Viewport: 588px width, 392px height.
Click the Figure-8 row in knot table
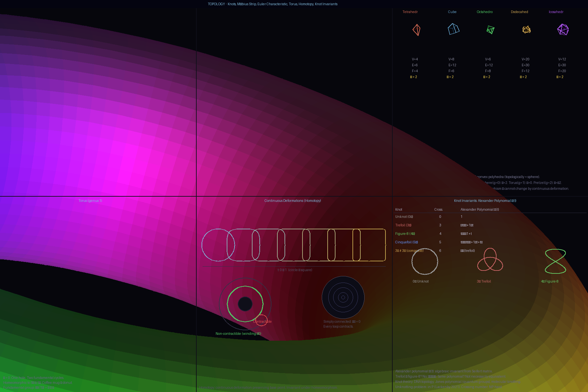(405, 234)
